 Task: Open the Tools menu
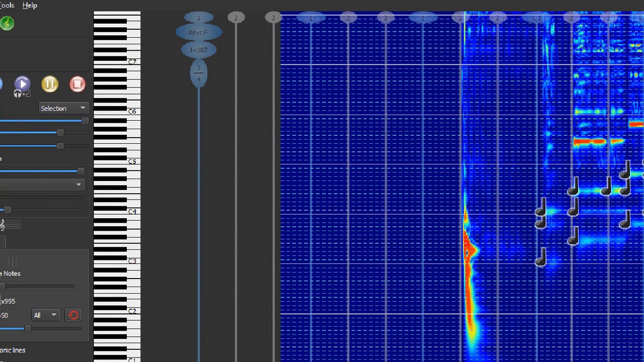[7, 5]
